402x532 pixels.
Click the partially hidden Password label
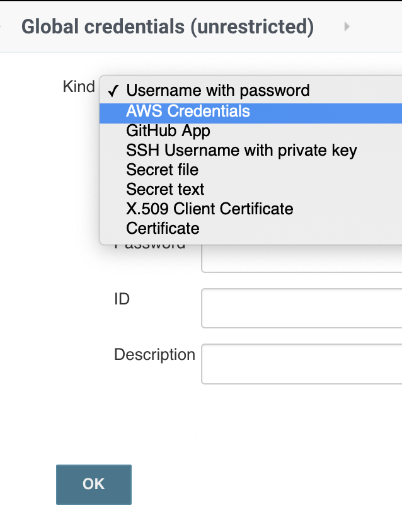pyautogui.click(x=150, y=246)
